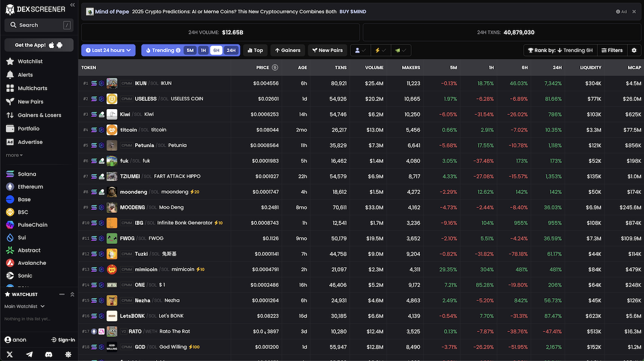Toggle the boosted filter with lightning icon
The height and width of the screenshot is (361, 644).
pyautogui.click(x=380, y=50)
